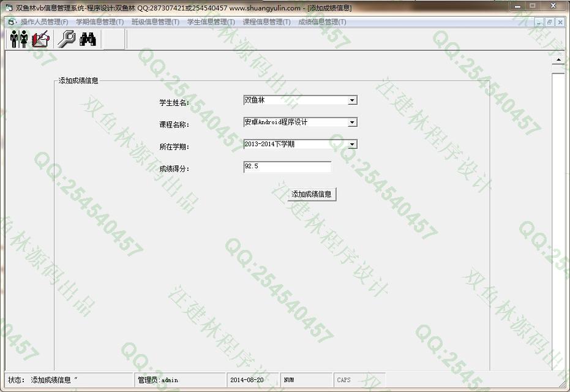Open the 操作人员管理(F) menu
The width and height of the screenshot is (570, 392).
click(x=44, y=22)
